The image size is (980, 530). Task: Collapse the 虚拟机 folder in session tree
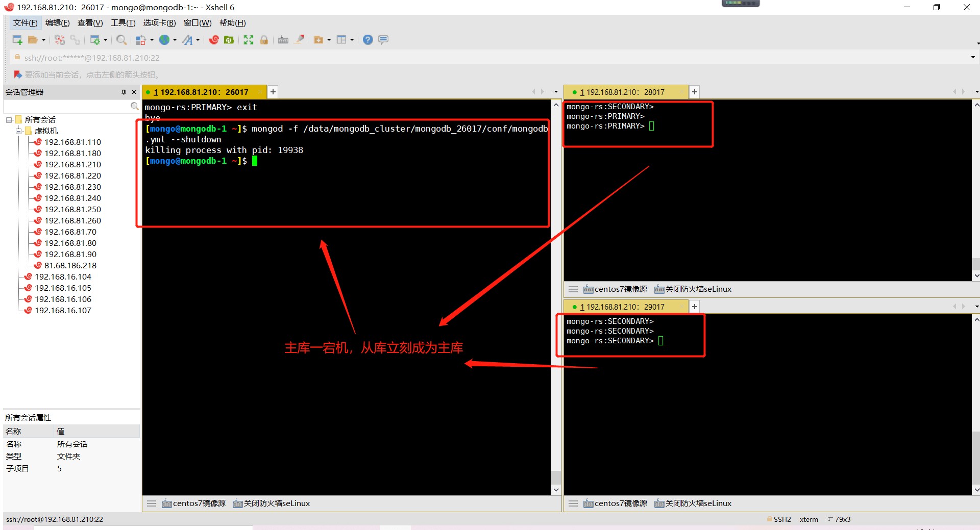coord(19,131)
